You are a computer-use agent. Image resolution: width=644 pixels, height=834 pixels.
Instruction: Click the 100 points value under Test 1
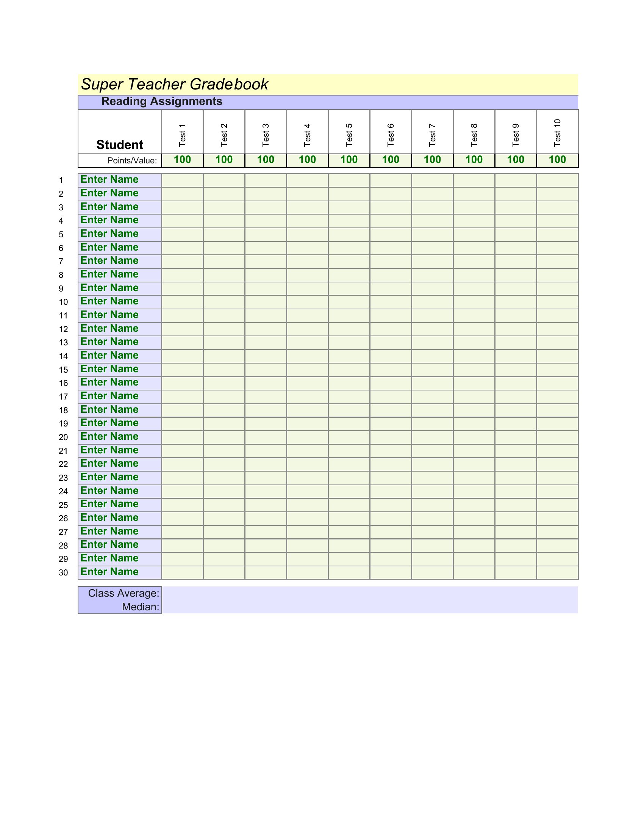click(x=182, y=160)
